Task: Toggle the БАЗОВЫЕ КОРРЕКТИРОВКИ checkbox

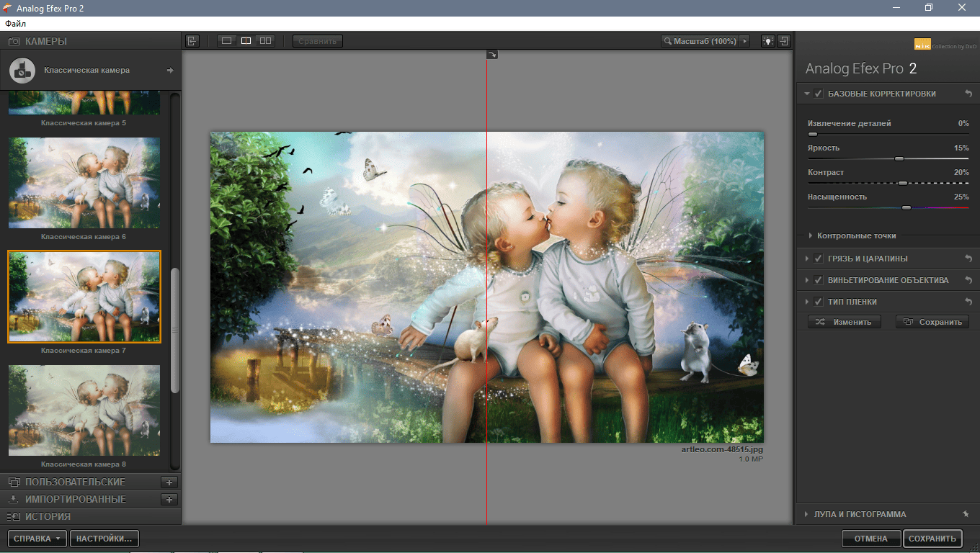Action: [819, 94]
